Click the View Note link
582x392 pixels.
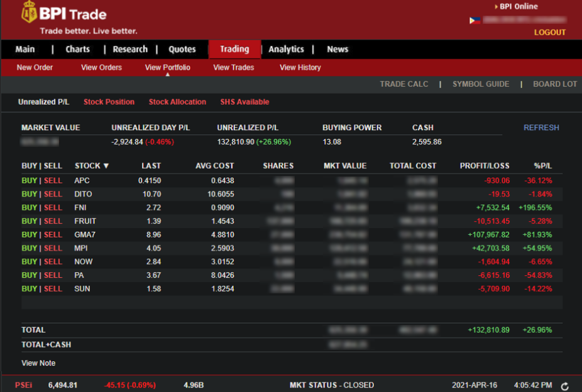[38, 363]
